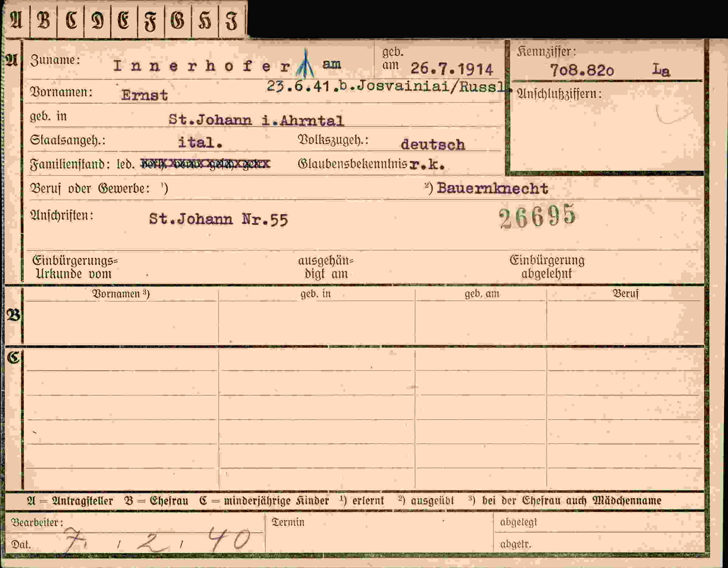The width and height of the screenshot is (728, 568).
Task: Click the "Termin" label
Action: [288, 522]
